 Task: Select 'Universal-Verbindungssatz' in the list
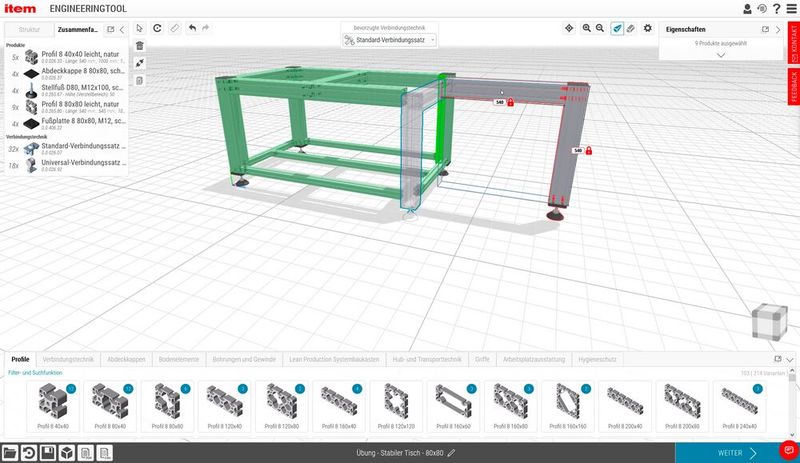coord(66,165)
